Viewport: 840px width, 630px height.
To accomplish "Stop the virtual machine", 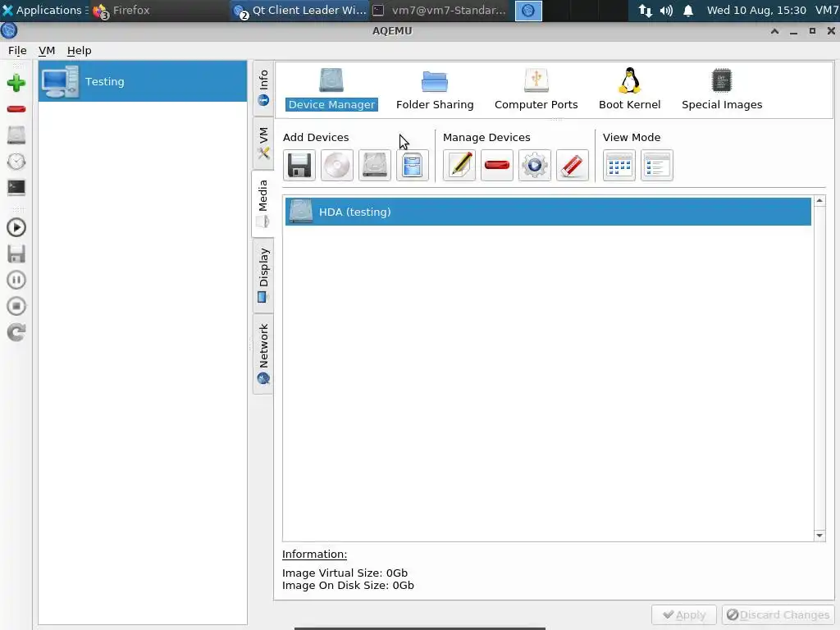I will [x=16, y=306].
